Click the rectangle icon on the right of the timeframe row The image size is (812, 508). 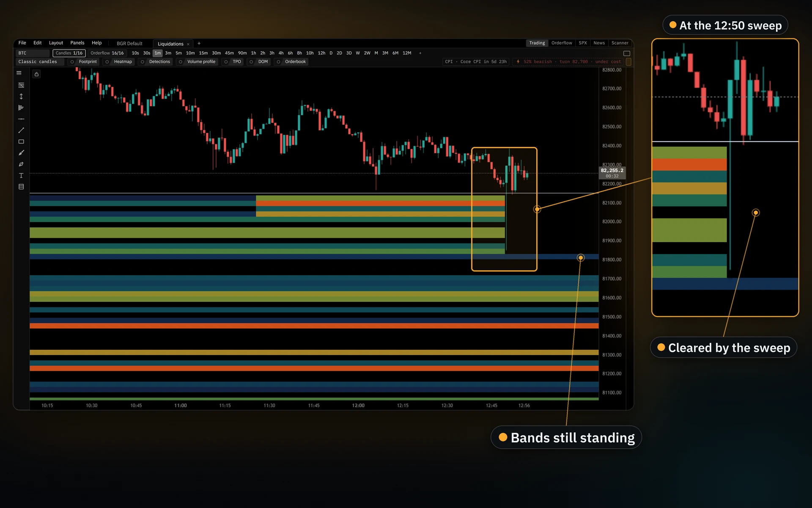click(627, 53)
